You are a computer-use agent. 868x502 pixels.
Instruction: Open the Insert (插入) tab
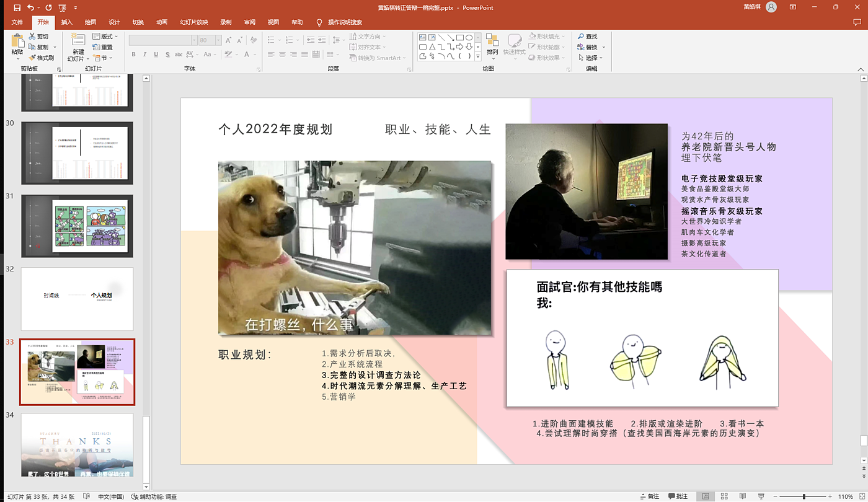pyautogui.click(x=67, y=22)
